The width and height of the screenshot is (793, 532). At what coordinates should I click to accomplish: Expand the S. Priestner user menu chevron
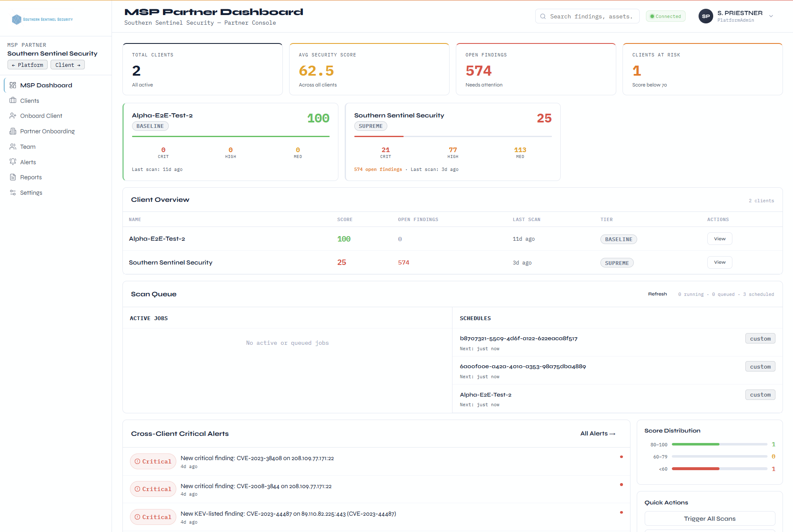click(771, 16)
